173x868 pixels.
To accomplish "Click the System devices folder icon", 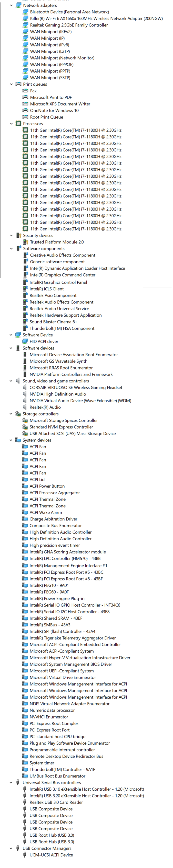I will click(x=18, y=440).
